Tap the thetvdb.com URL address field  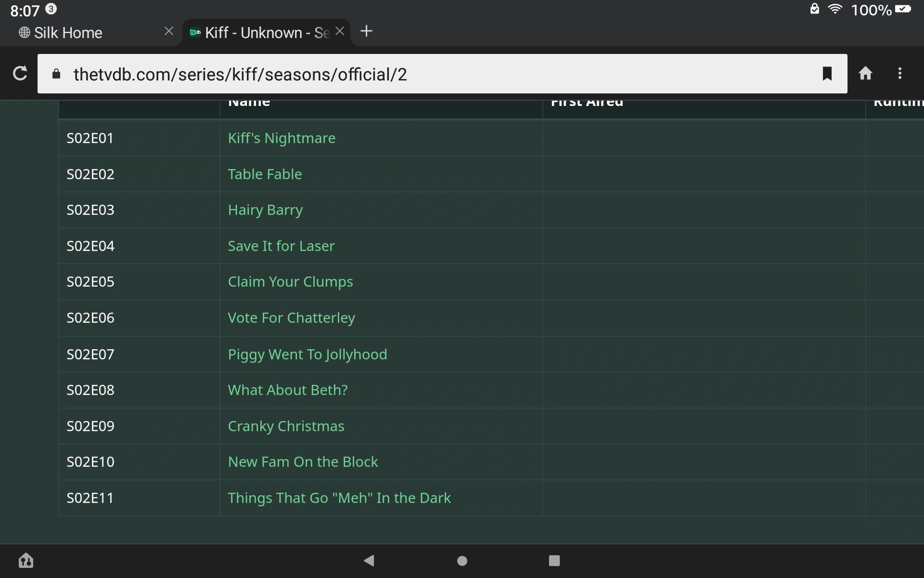[433, 74]
